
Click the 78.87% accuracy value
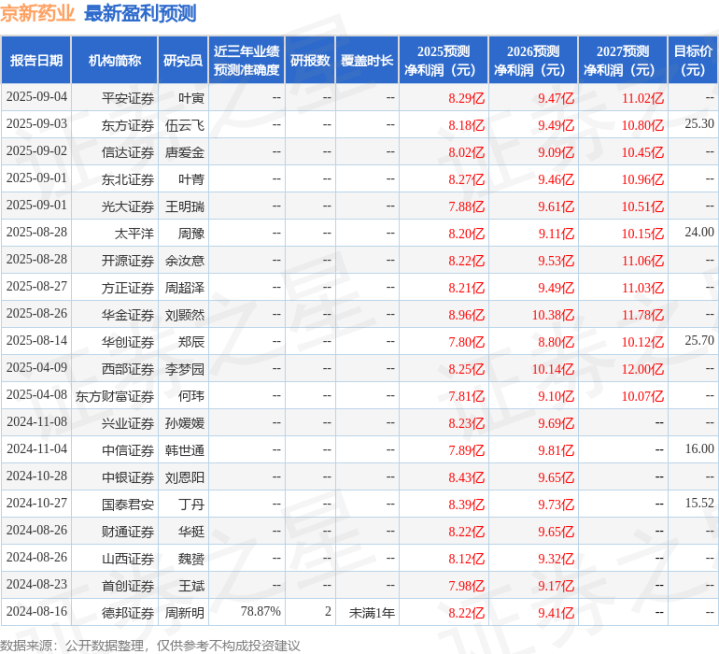[260, 611]
